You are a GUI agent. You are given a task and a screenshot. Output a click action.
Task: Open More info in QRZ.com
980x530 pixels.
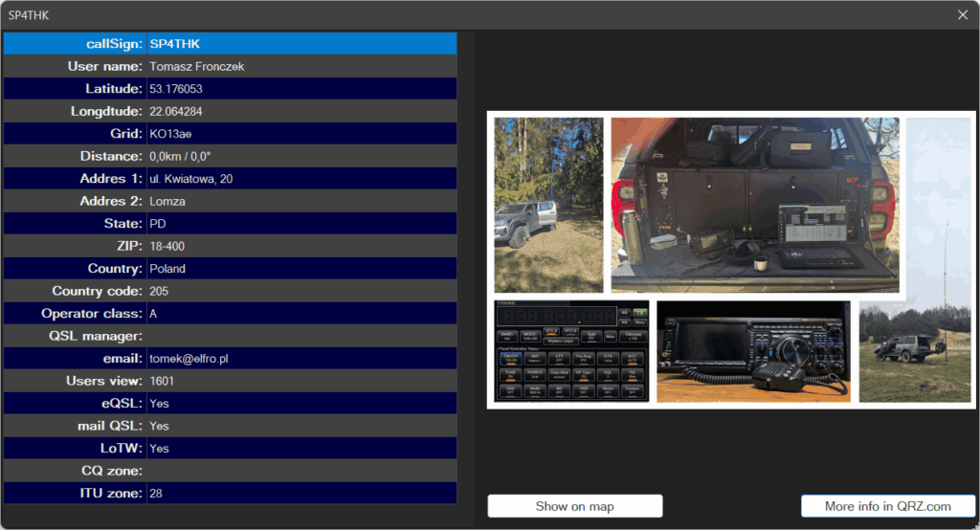pos(887,506)
